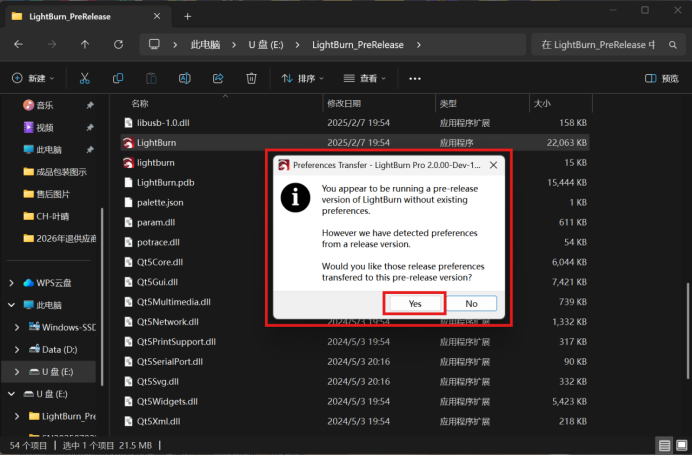Select the Qt5Network.dll file
This screenshot has height=456, width=692.
click(167, 321)
